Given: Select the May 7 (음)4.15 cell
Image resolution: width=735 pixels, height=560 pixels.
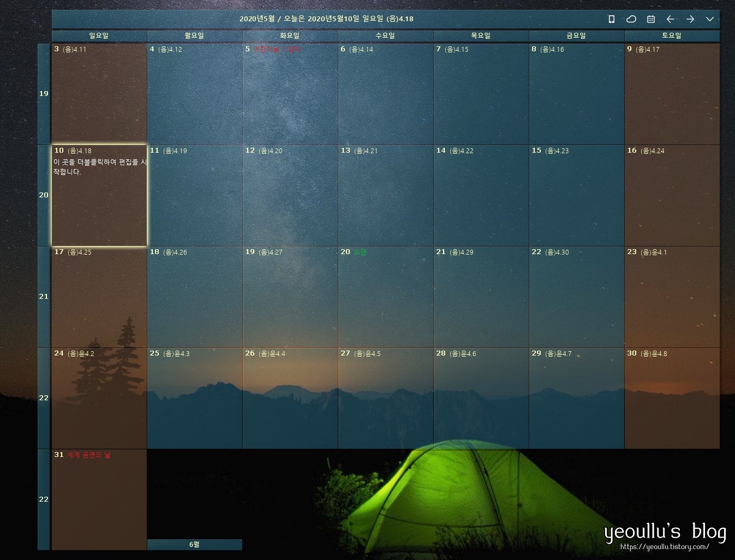Looking at the screenshot, I should (481, 94).
